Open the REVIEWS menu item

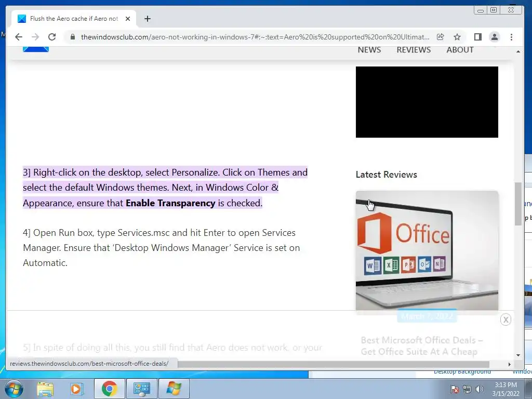[414, 50]
